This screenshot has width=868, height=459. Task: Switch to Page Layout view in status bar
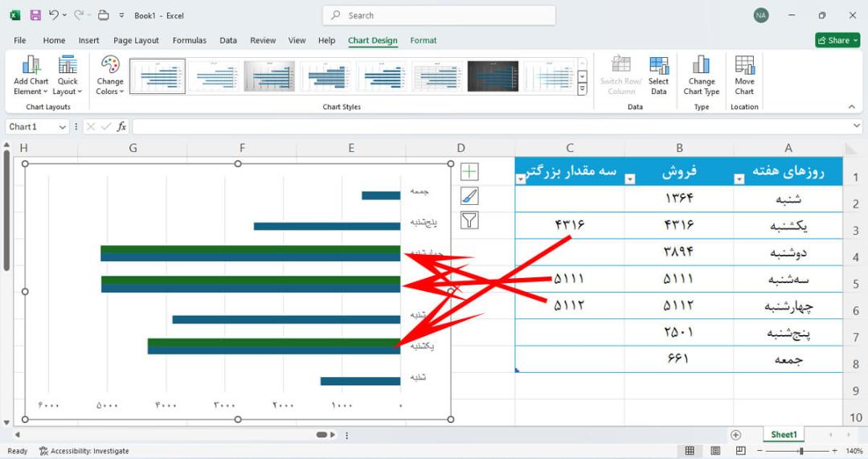click(x=715, y=451)
